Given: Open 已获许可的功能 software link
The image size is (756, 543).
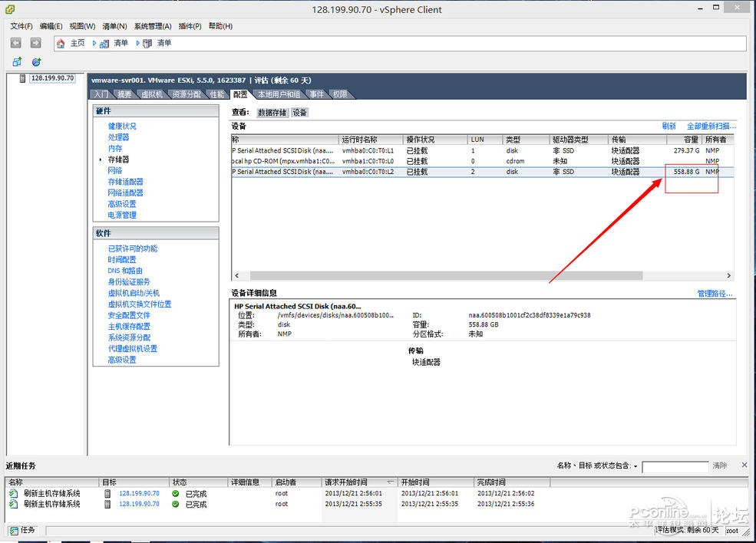Looking at the screenshot, I should tap(133, 248).
